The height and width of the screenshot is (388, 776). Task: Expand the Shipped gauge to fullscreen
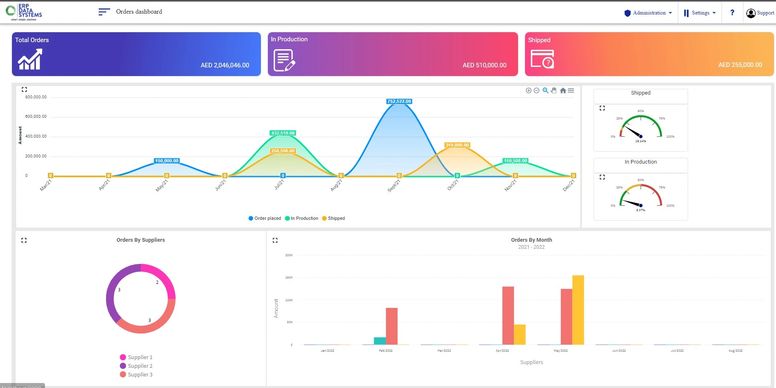click(x=602, y=108)
